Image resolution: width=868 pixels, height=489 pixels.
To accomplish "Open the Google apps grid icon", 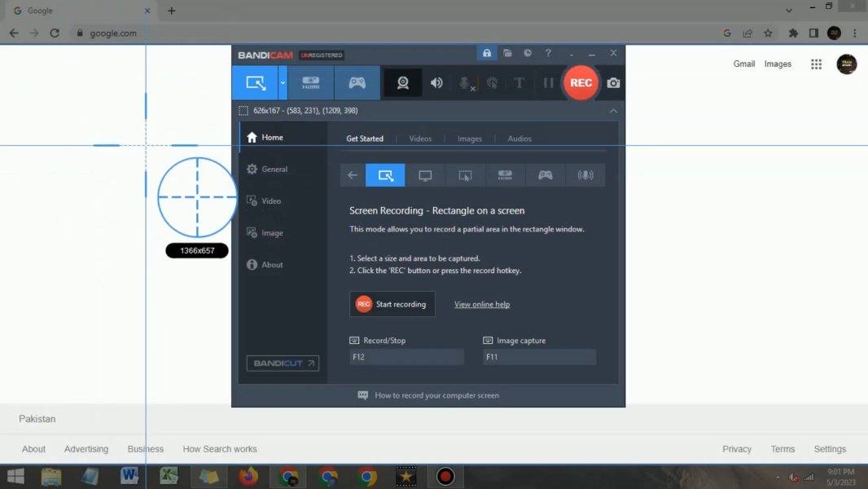I will point(817,64).
